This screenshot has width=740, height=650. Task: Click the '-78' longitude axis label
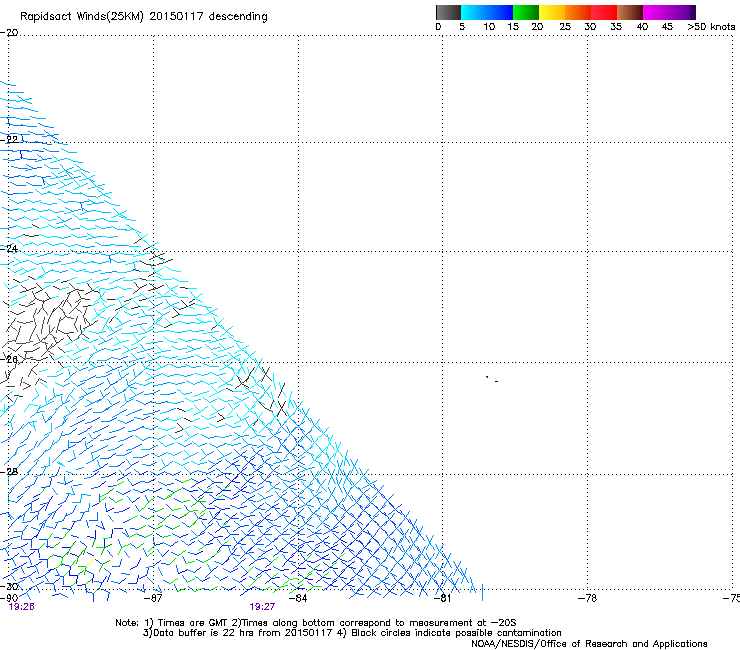(x=587, y=598)
